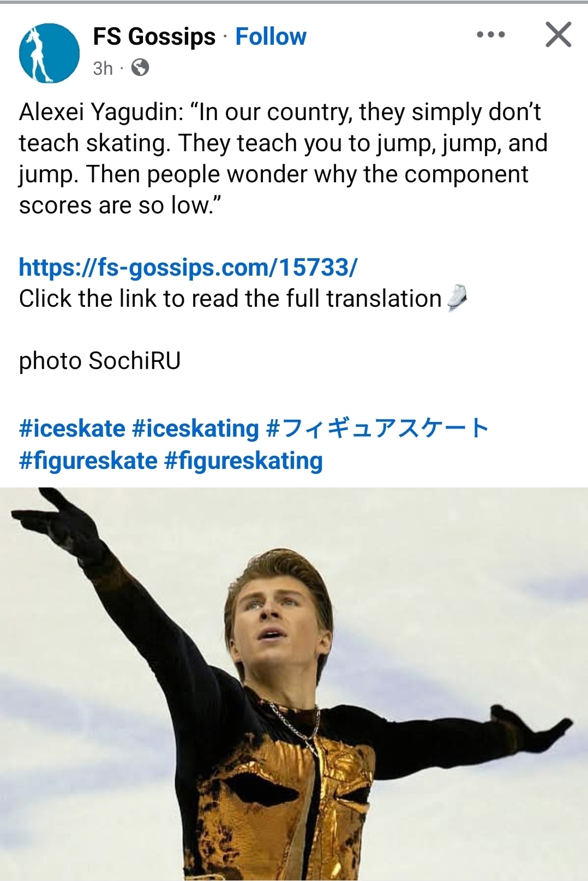Close the post with the X
588x881 pixels.
[x=558, y=35]
